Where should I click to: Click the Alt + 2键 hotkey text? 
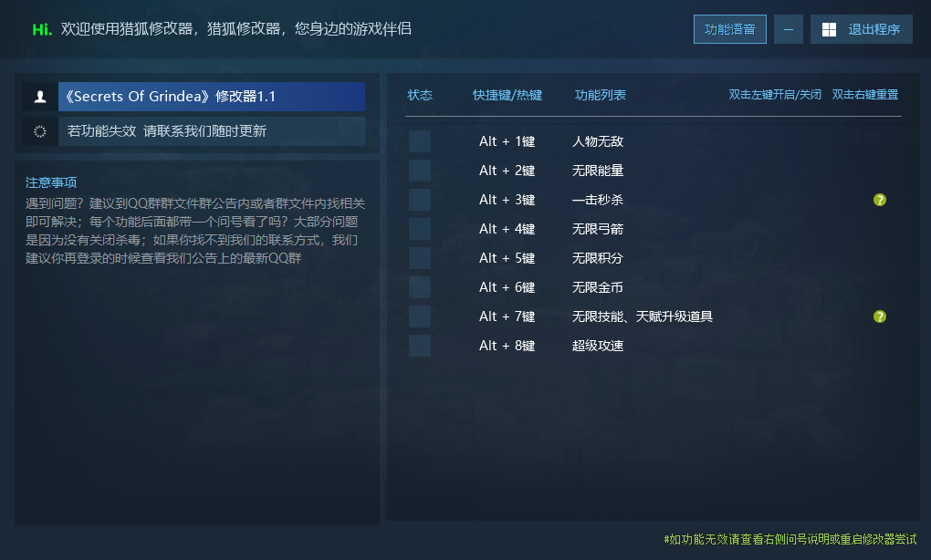[507, 171]
